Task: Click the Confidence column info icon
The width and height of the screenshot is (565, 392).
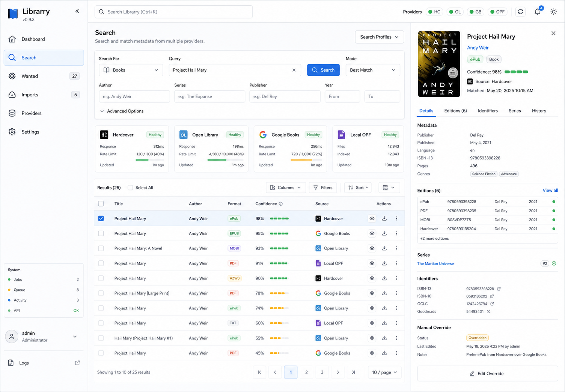Action: (281, 204)
